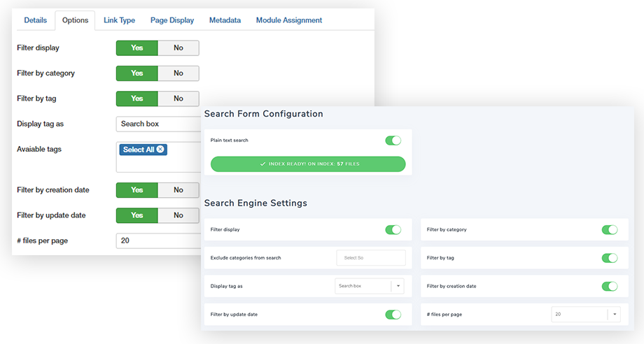Open the Display tag as Search box select
Viewport: 644px width, 344px height.
(363, 286)
